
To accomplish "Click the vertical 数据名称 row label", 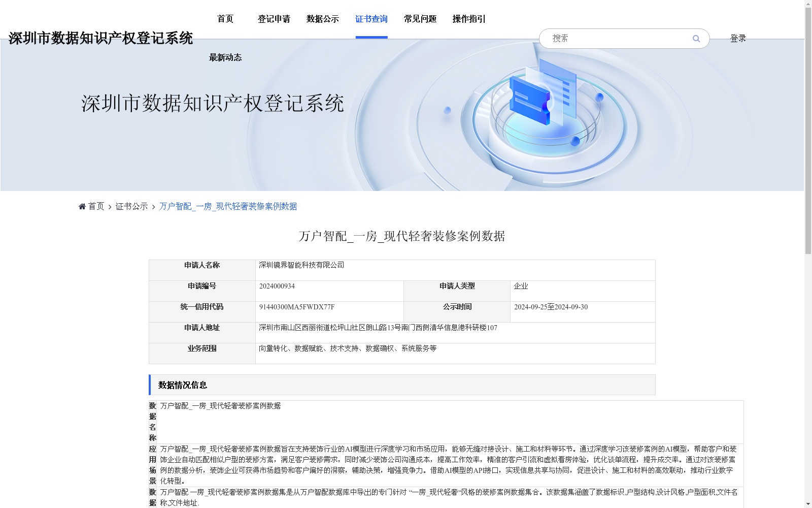I will coord(153,422).
